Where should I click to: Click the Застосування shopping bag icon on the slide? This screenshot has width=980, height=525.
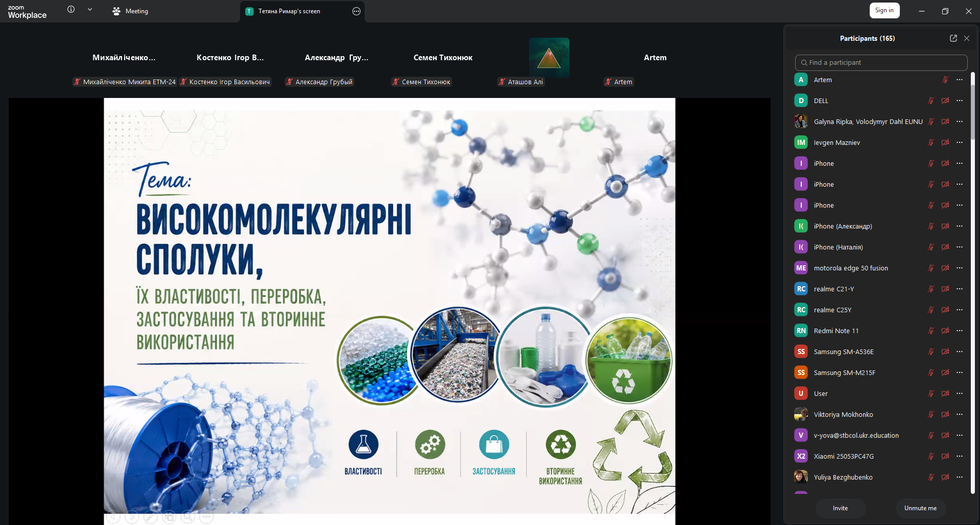pyautogui.click(x=494, y=444)
